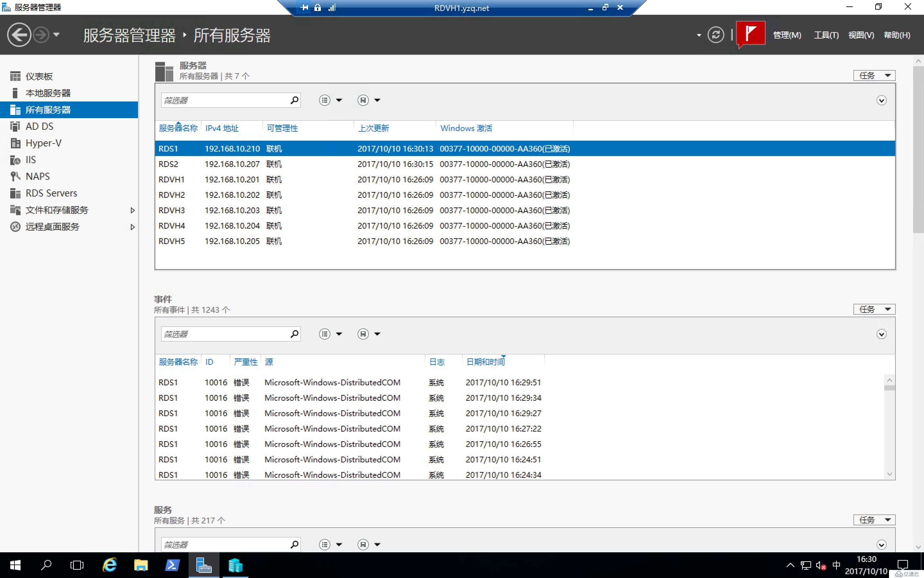Click search magnifier in servers filter
The width and height of the screenshot is (924, 578).
pyautogui.click(x=295, y=100)
